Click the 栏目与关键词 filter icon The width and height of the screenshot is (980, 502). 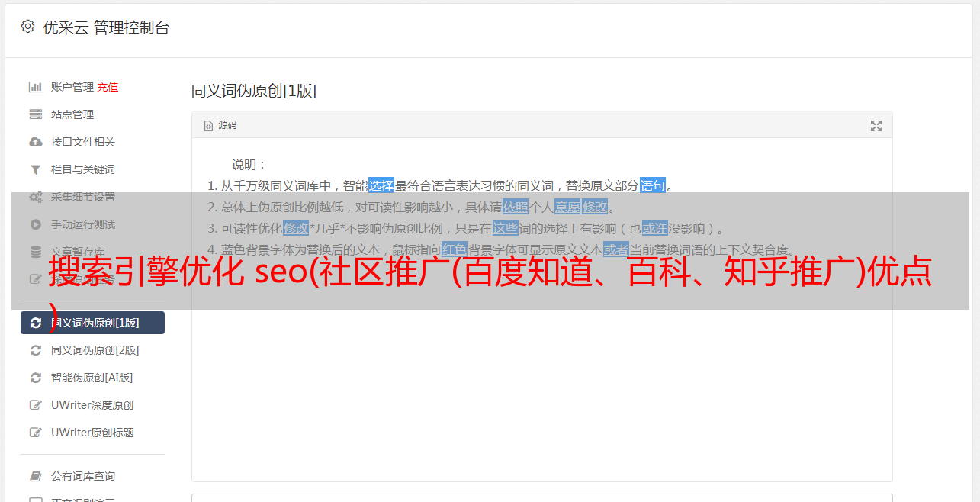(x=35, y=169)
